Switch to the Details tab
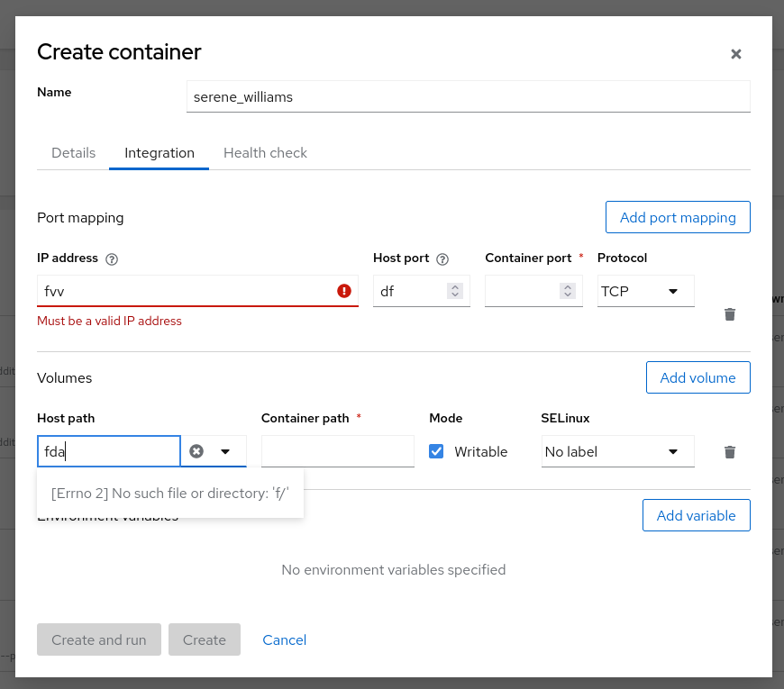The image size is (784, 689). click(x=73, y=153)
